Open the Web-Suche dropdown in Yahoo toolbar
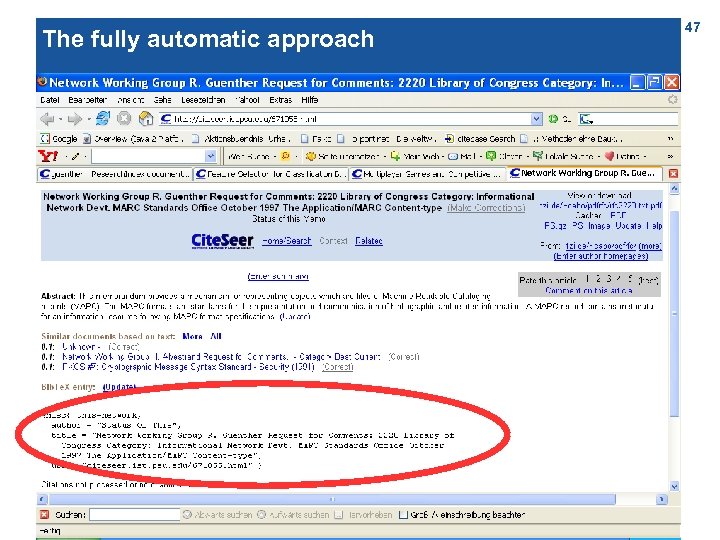 pyautogui.click(x=275, y=157)
